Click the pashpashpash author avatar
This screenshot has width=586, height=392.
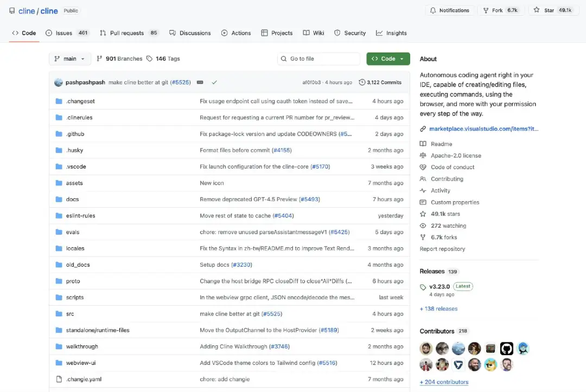59,82
